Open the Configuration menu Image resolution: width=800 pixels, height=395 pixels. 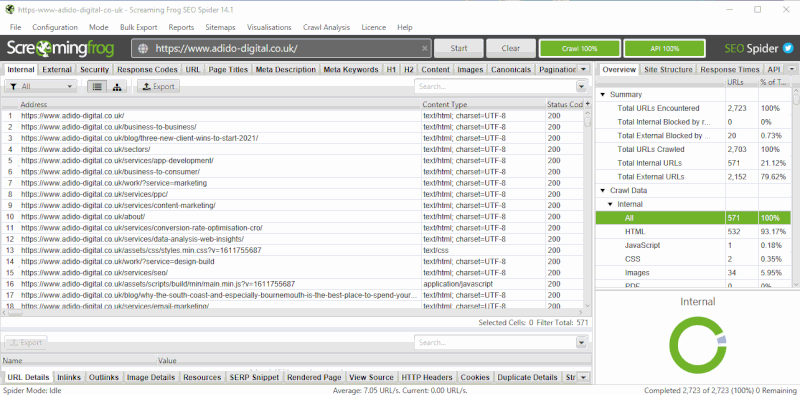[55, 28]
